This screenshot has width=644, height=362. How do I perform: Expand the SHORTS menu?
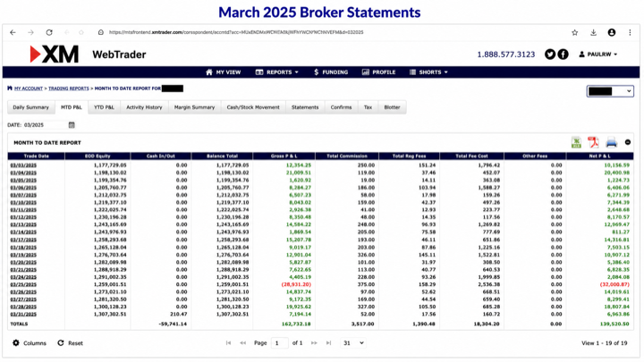[x=428, y=72]
